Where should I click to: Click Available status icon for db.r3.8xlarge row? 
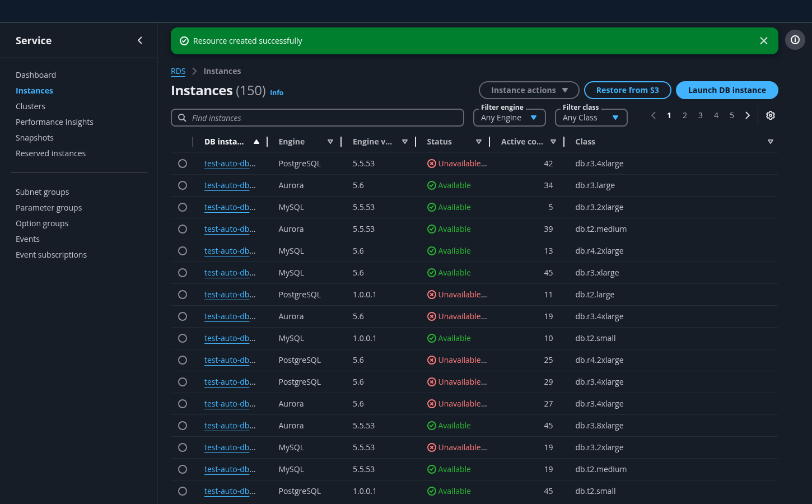click(432, 426)
